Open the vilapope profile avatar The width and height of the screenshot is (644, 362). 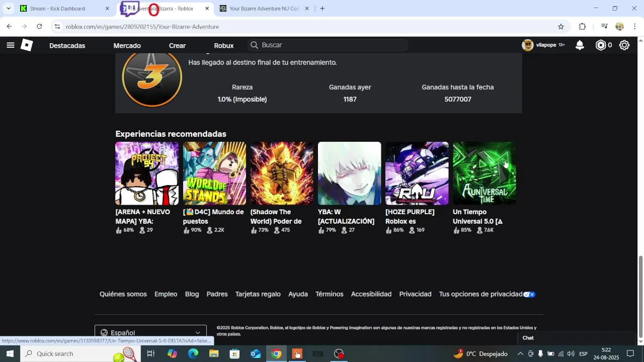click(x=528, y=45)
